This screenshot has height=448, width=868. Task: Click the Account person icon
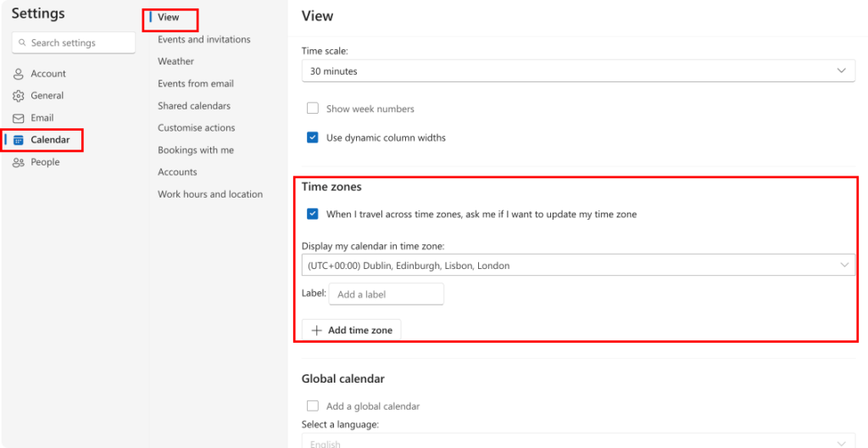point(19,74)
